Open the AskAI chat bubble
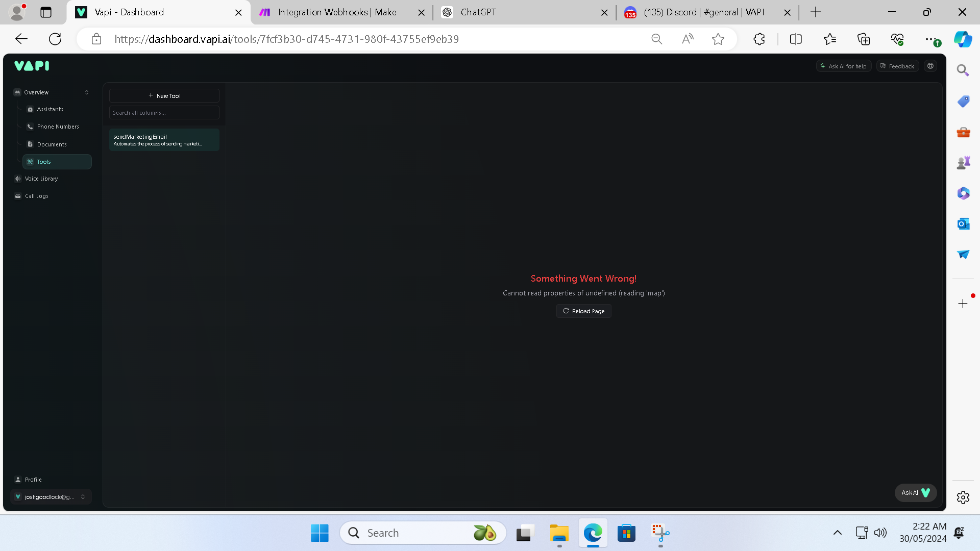 916,493
